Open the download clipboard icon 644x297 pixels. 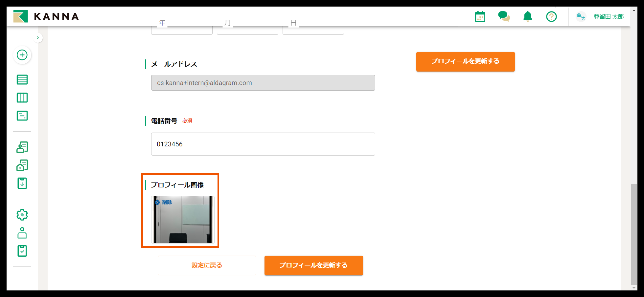coord(22,183)
